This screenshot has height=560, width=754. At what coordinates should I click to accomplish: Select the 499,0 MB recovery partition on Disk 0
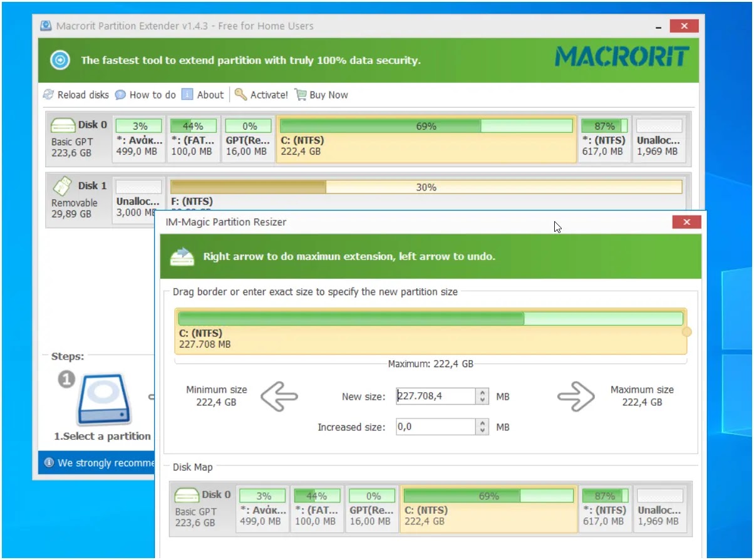point(139,138)
